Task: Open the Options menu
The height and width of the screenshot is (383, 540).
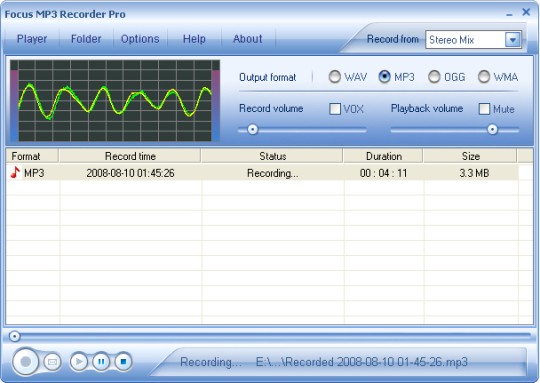Action: (x=140, y=39)
